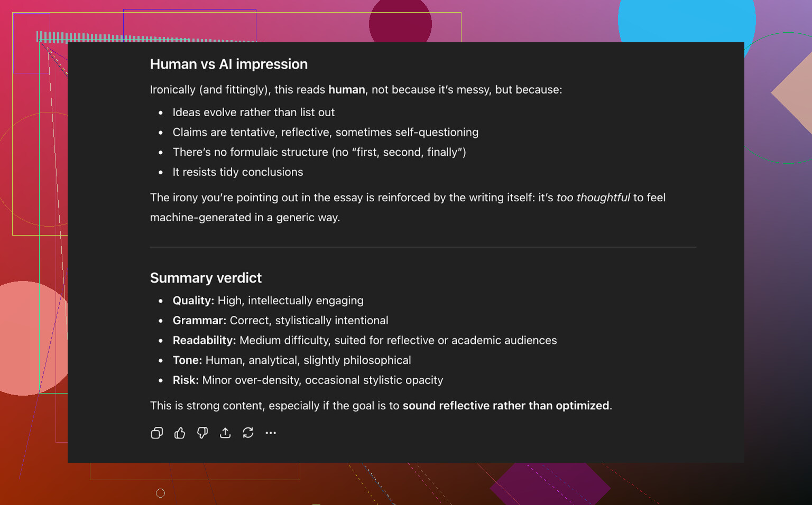Click the bold "Risk:" label
This screenshot has height=505, width=812.
(x=186, y=380)
